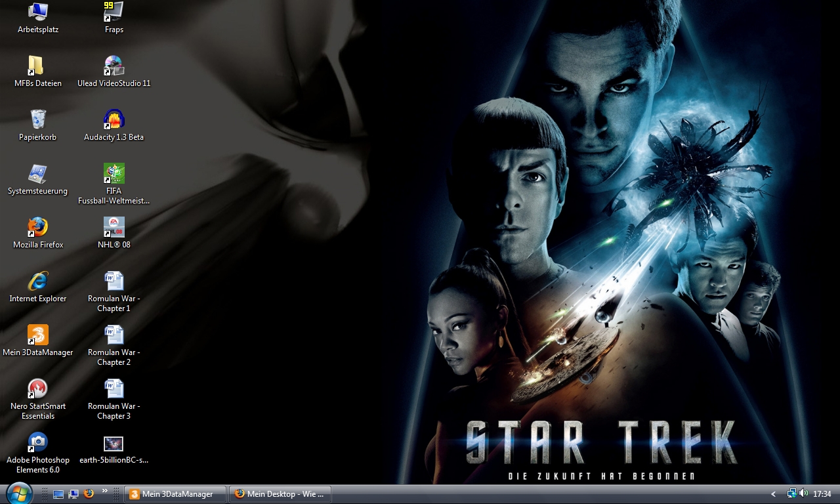Select the NHL 08 game shortcut
Image resolution: width=840 pixels, height=504 pixels.
click(114, 227)
